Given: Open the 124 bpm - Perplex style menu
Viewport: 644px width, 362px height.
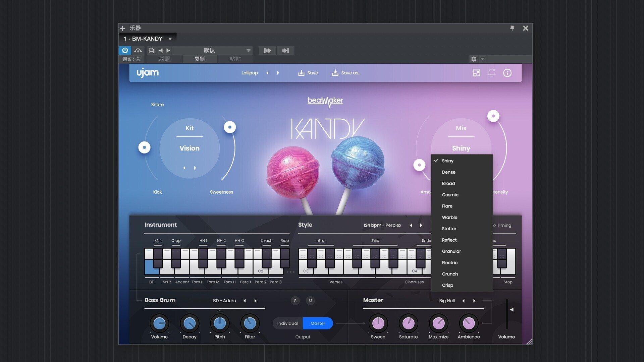Looking at the screenshot, I should [x=382, y=225].
